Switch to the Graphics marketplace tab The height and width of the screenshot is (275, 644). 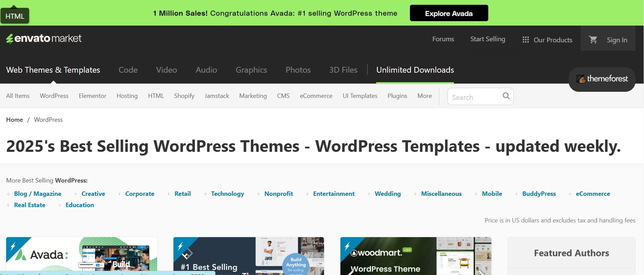(251, 70)
